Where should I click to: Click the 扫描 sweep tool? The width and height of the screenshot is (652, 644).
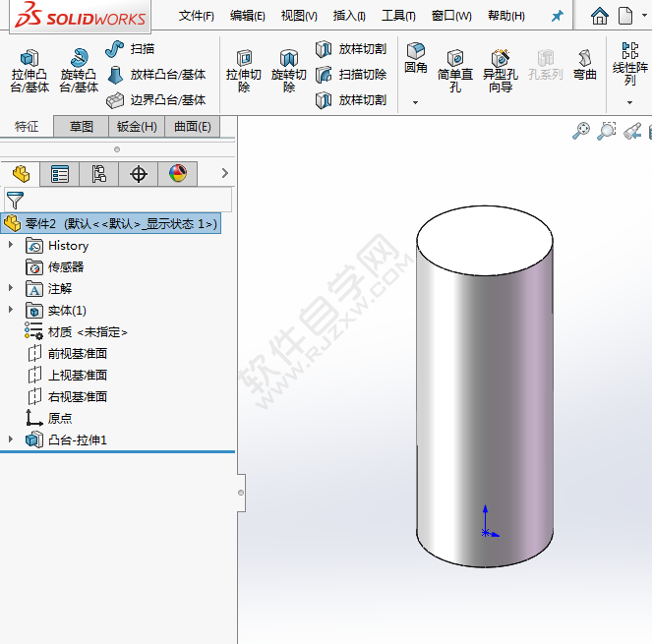(130, 49)
